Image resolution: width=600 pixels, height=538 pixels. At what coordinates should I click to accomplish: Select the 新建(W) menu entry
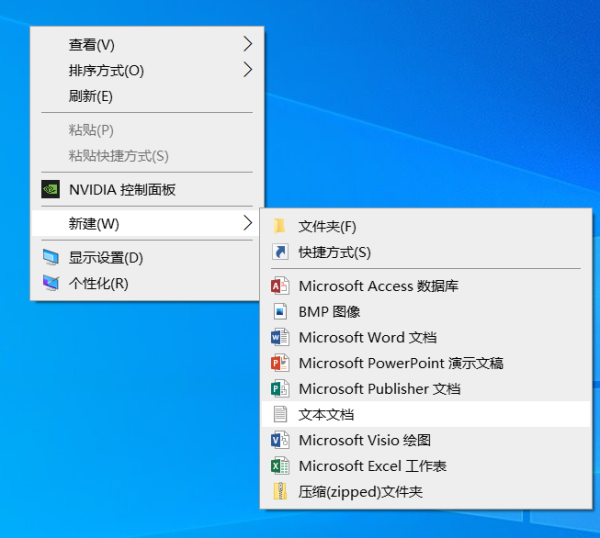pos(147,223)
